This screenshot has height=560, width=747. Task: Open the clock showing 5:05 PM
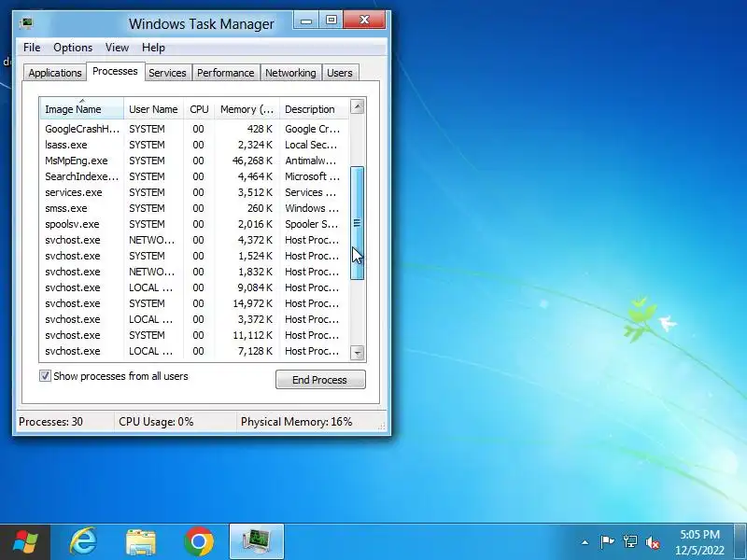point(699,542)
